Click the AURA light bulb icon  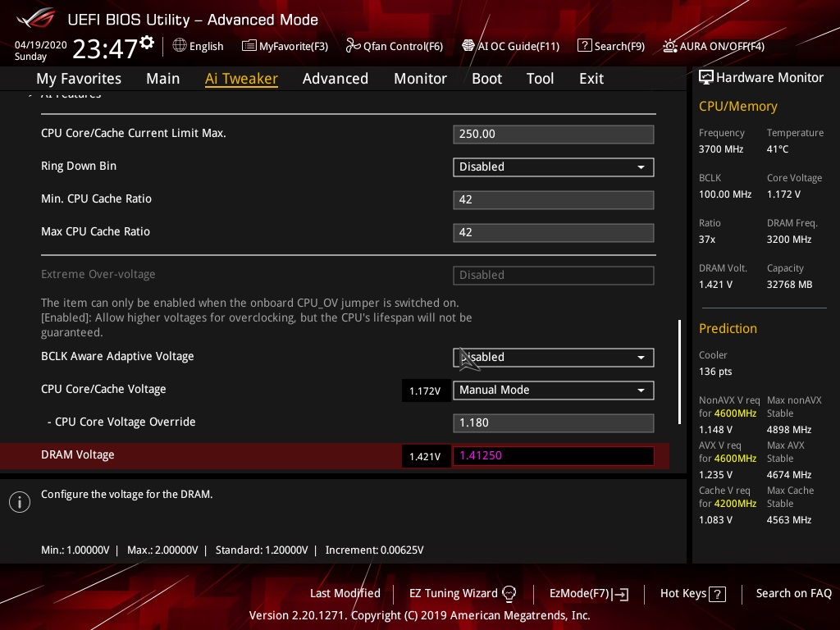669,46
